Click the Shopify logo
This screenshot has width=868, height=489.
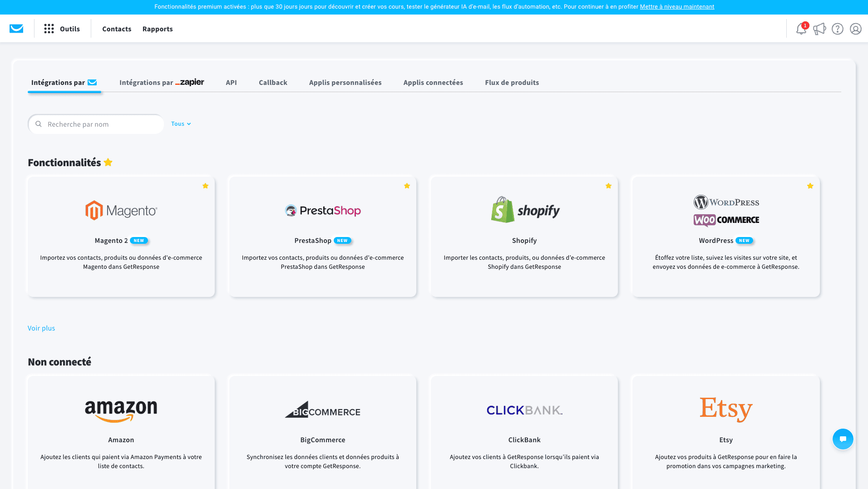[525, 210]
